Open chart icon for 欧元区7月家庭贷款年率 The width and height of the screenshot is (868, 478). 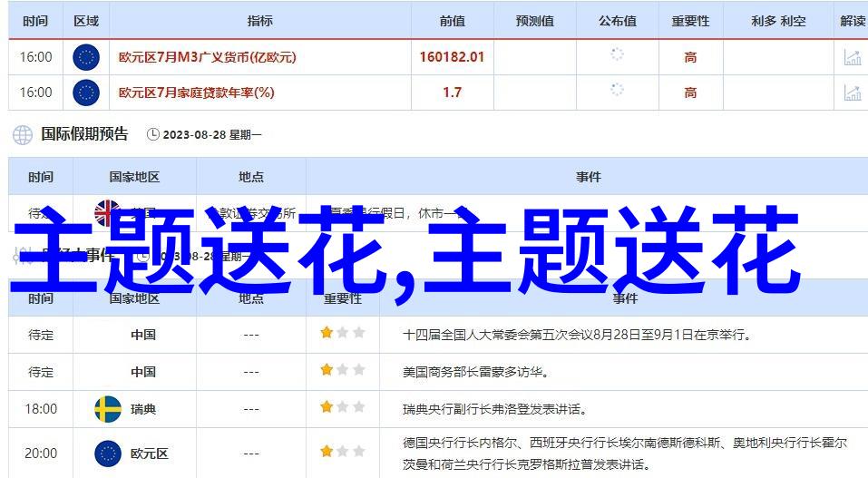[852, 92]
